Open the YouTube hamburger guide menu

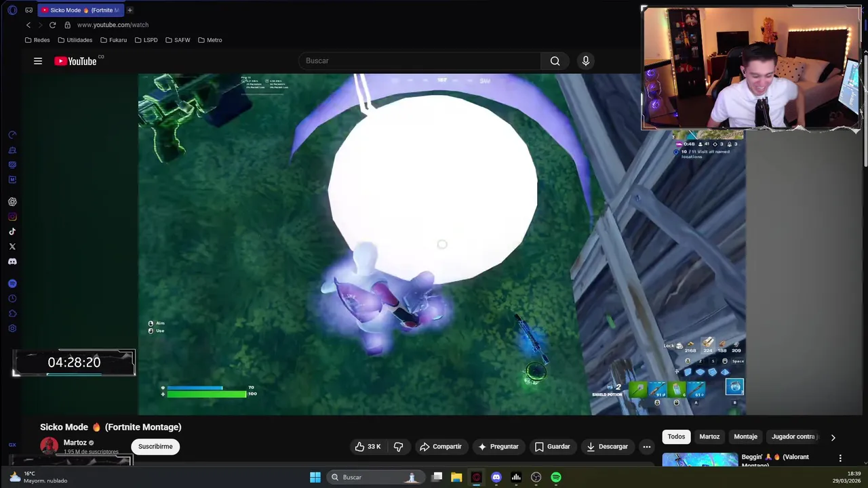[38, 61]
